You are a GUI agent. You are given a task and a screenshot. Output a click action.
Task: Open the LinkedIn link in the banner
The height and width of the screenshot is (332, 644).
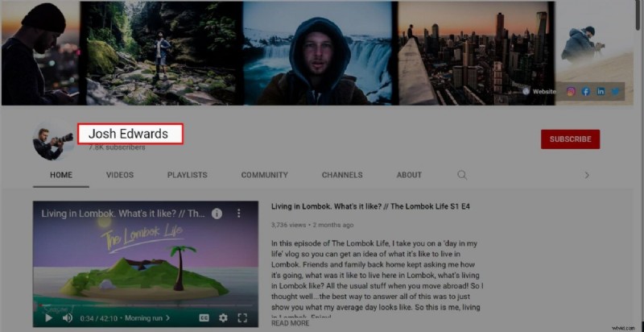[601, 92]
